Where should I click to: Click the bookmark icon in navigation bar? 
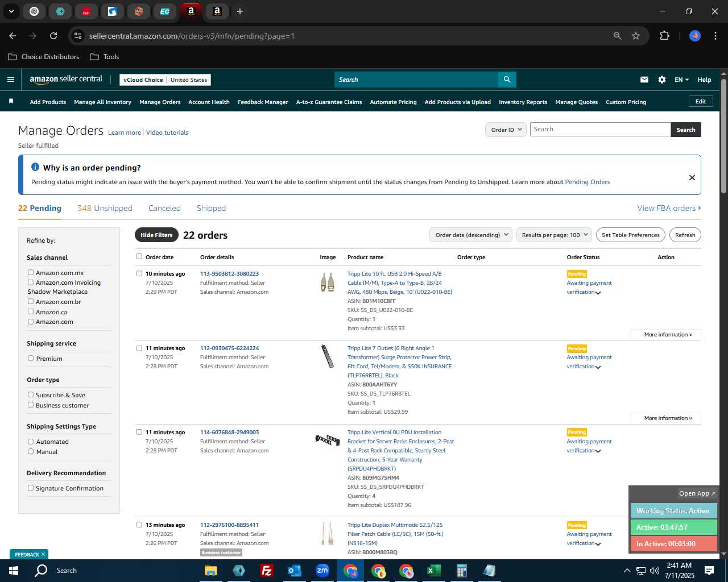11,102
